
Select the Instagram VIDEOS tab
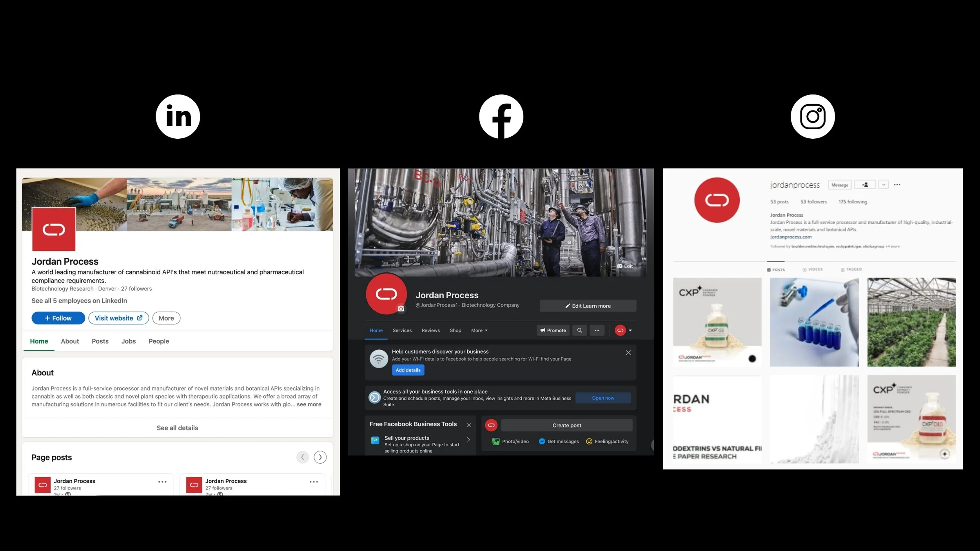[813, 270]
